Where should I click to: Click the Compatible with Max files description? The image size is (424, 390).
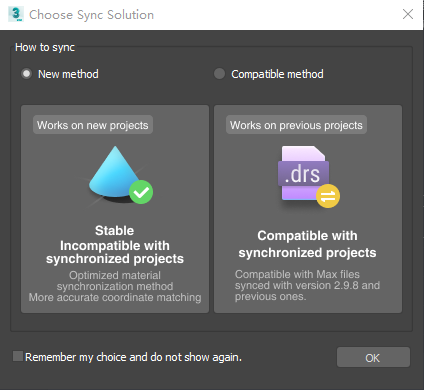tap(307, 285)
